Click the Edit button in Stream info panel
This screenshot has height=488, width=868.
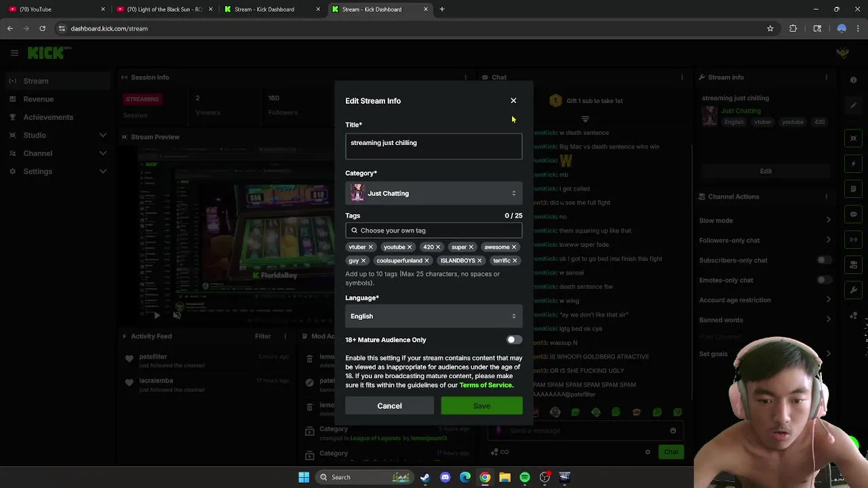click(766, 171)
